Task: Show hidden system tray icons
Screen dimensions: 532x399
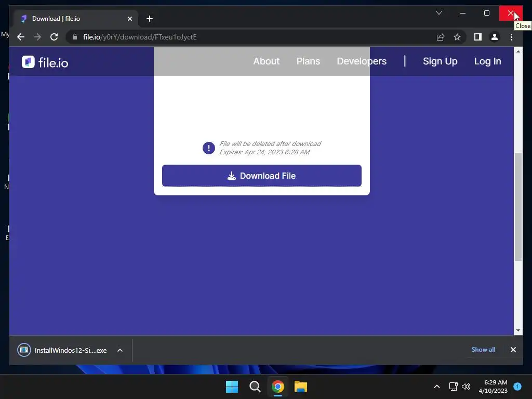Action: pyautogui.click(x=437, y=387)
